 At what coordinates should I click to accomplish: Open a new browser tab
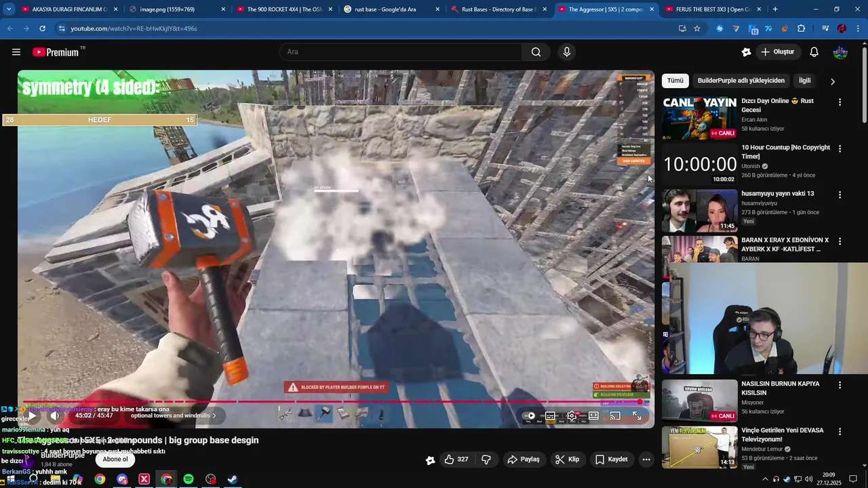(775, 9)
